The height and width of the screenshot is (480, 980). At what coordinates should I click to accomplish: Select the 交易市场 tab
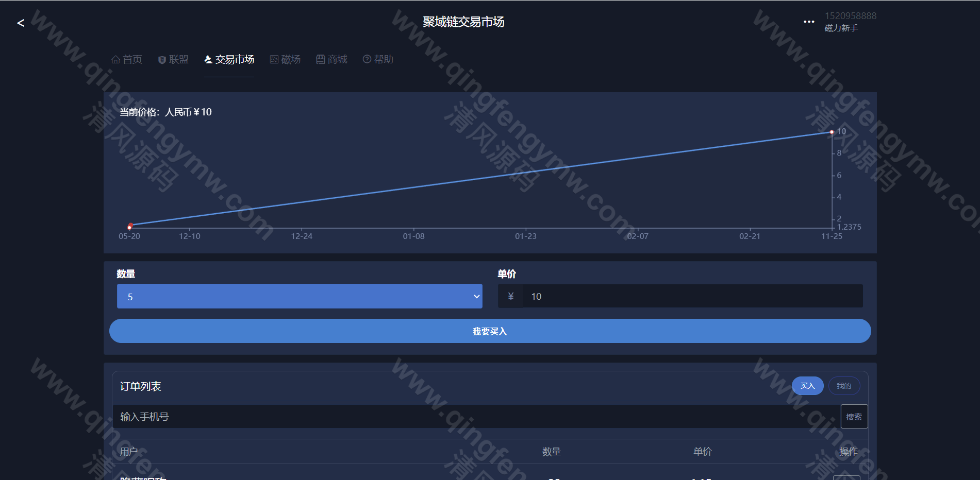(x=229, y=60)
